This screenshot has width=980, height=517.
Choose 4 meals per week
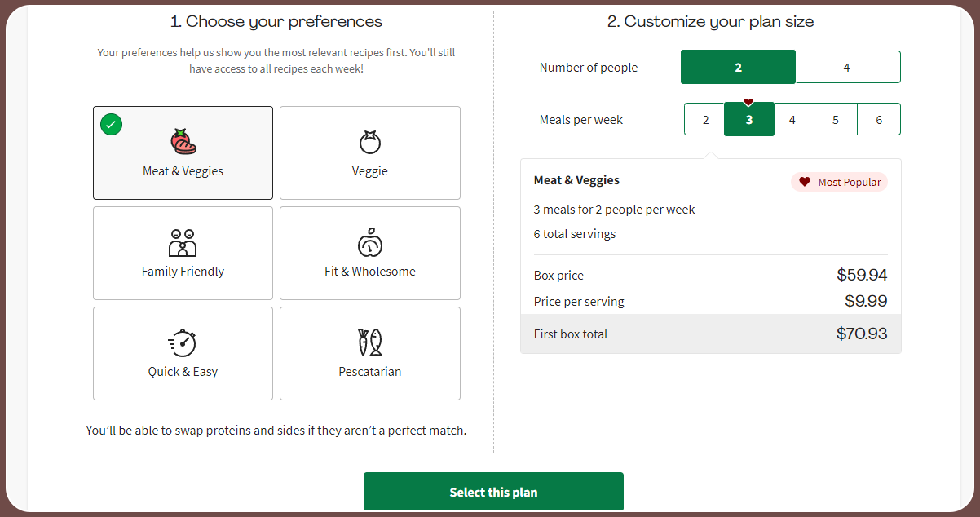[x=792, y=120]
